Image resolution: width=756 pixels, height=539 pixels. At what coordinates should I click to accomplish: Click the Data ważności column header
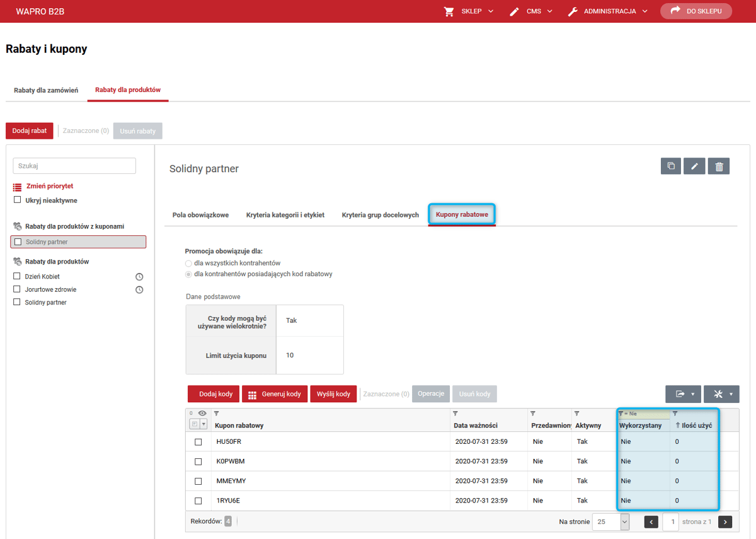tap(476, 426)
